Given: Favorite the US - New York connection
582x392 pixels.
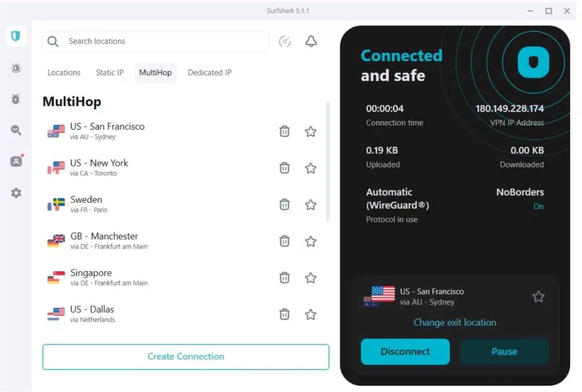Looking at the screenshot, I should coord(311,168).
